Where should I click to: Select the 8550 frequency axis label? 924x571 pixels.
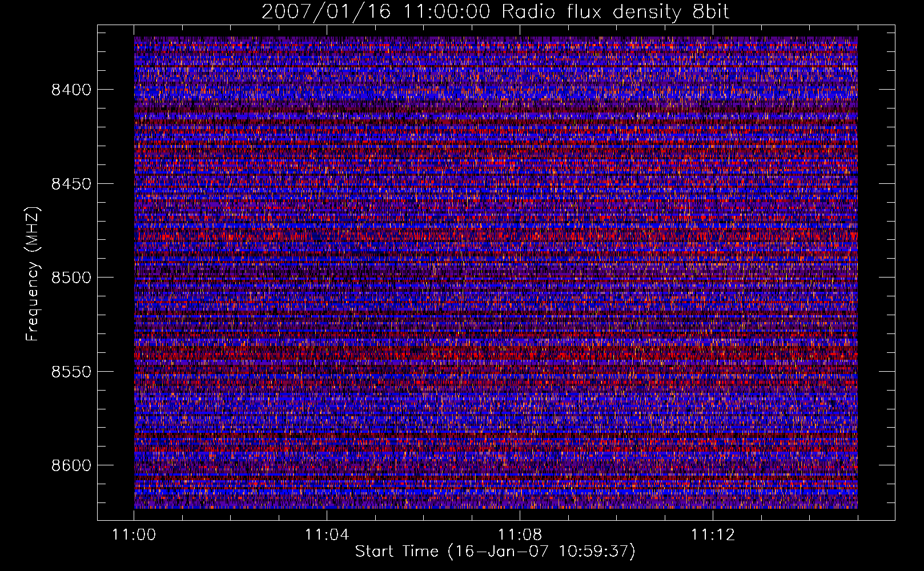[71, 372]
